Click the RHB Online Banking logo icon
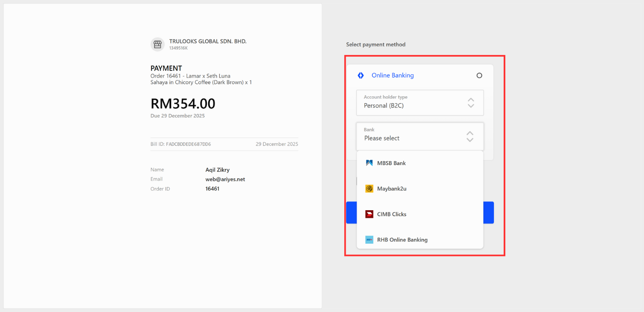This screenshot has height=312, width=644. tap(369, 240)
